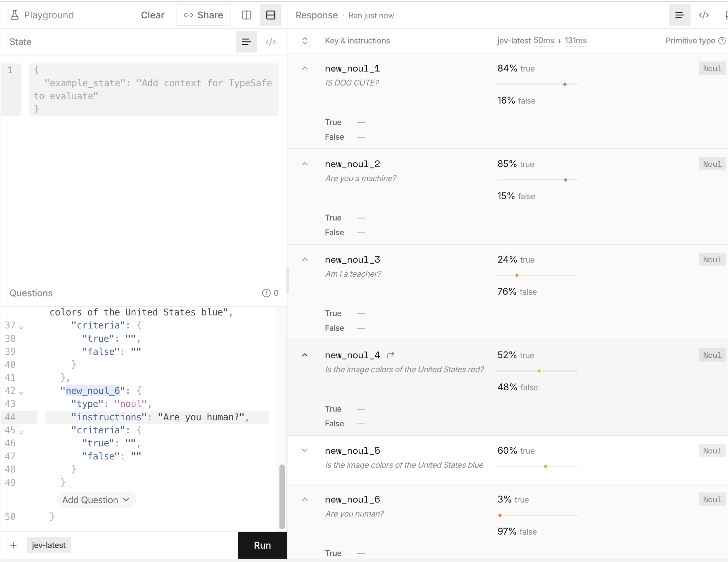
Task: Click the 131ms latency value
Action: 576,41
